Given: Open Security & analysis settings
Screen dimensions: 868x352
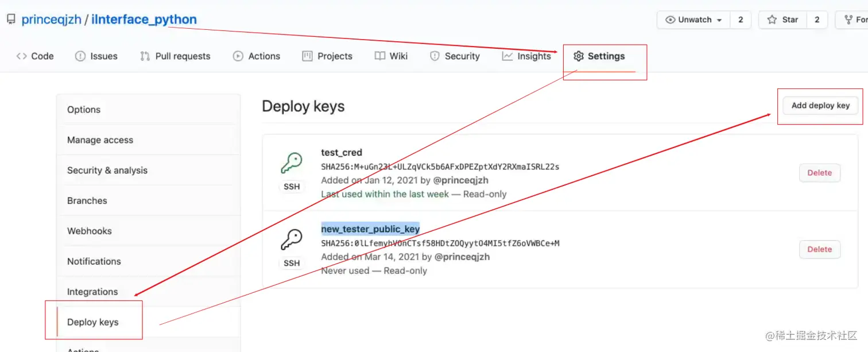Looking at the screenshot, I should point(148,171).
